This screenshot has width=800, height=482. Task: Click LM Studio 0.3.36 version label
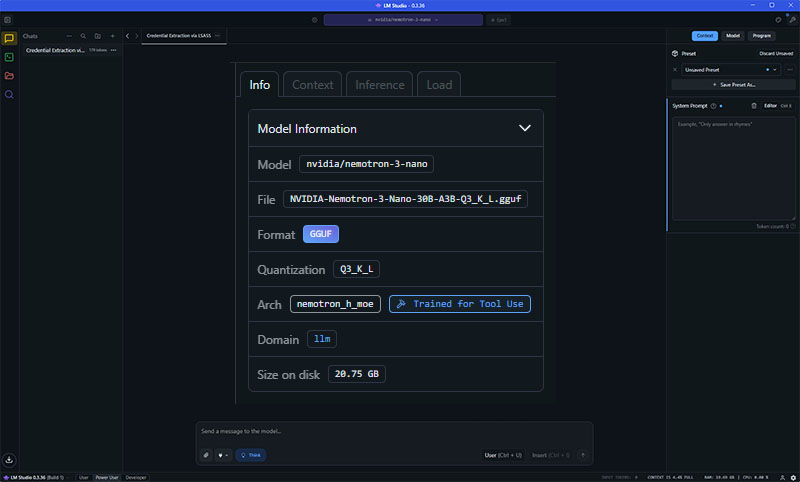(34, 477)
